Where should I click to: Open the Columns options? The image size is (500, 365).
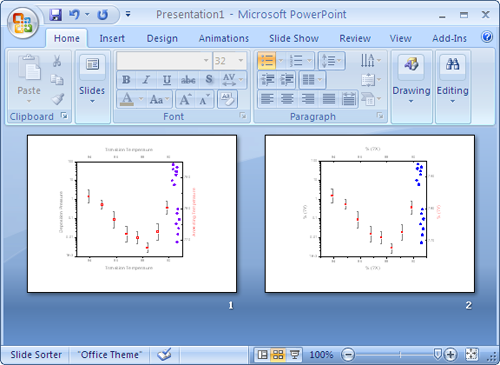(312, 80)
